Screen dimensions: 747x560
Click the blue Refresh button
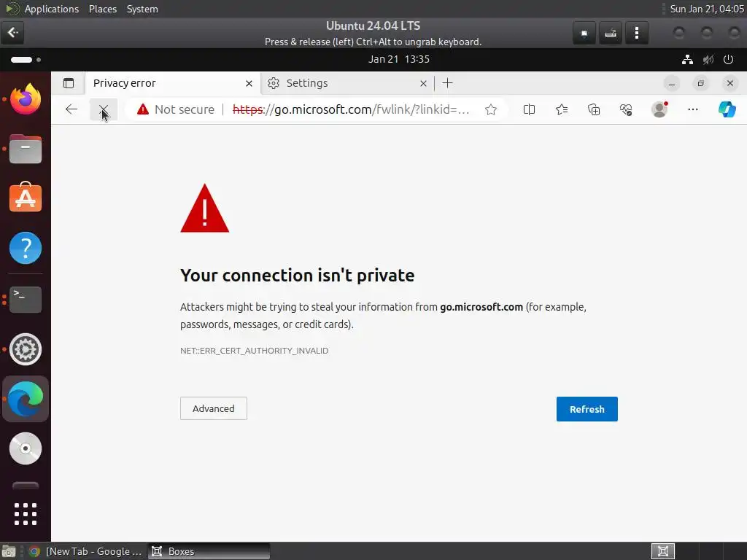click(587, 409)
